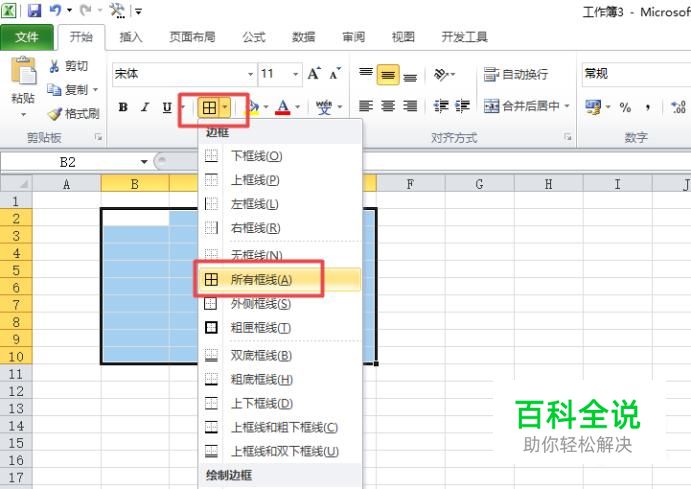Click the decrease indent icon
This screenshot has height=489, width=691.
coord(441,106)
